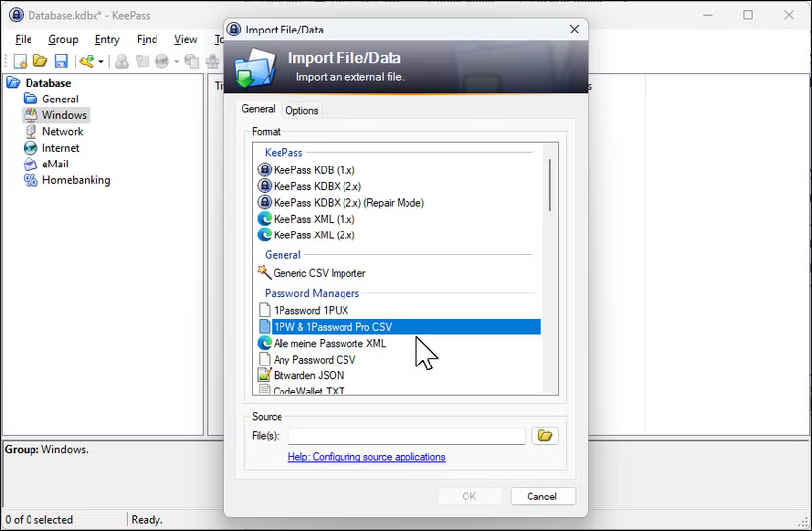Switch to the Options tab

point(301,110)
